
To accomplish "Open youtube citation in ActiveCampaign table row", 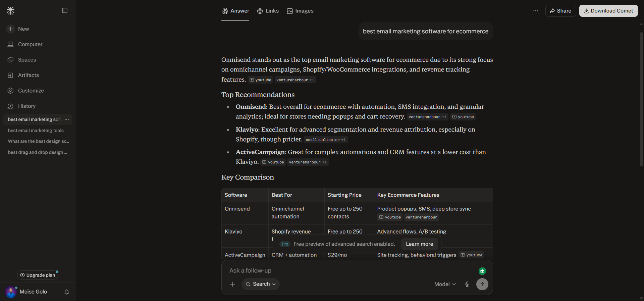I will pos(471,255).
